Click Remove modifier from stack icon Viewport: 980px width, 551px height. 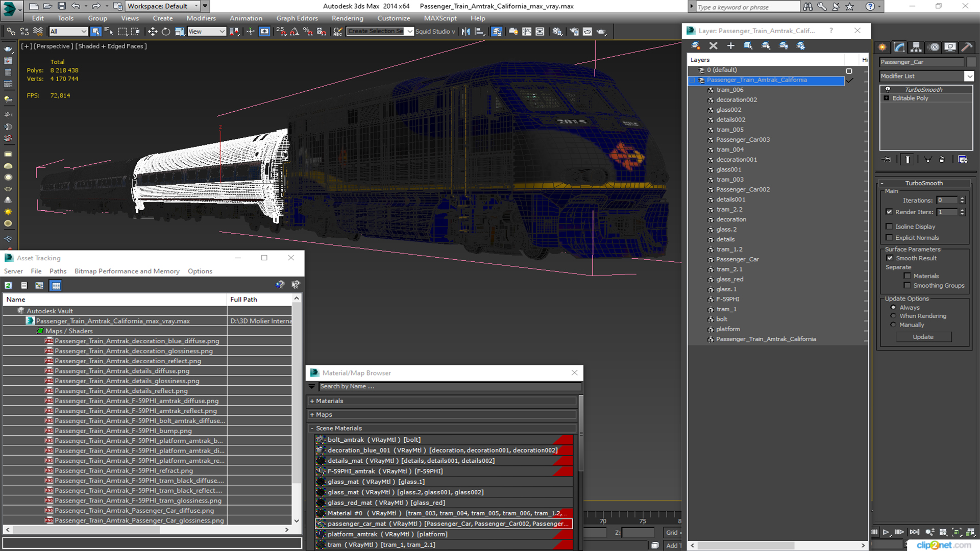click(x=942, y=160)
